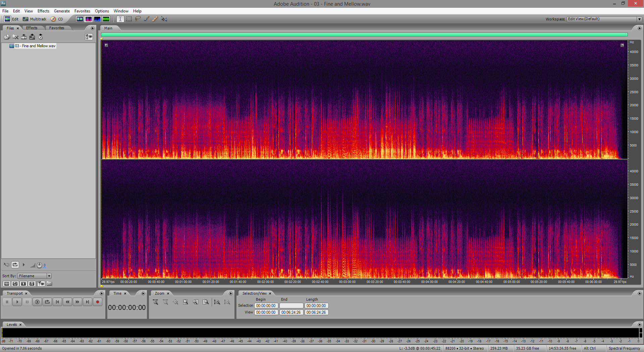Show the Spectral Frequency display
The height and width of the screenshot is (352, 644).
[89, 19]
